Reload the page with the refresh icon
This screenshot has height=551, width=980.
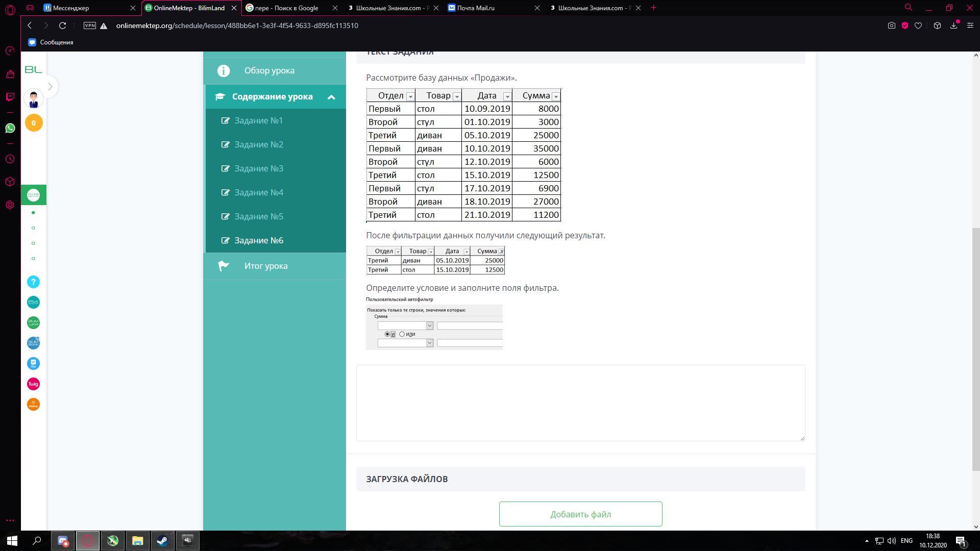62,26
